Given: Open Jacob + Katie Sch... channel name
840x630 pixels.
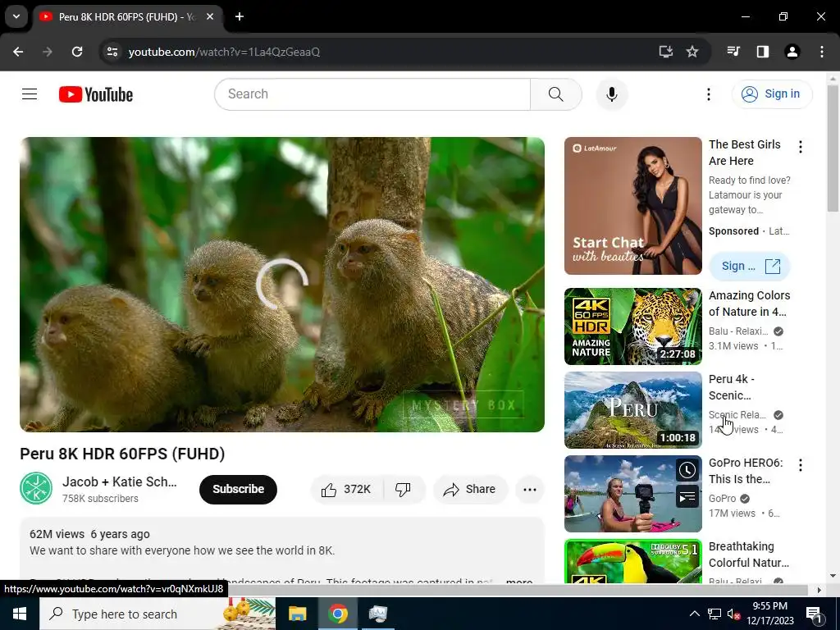Looking at the screenshot, I should 120,482.
